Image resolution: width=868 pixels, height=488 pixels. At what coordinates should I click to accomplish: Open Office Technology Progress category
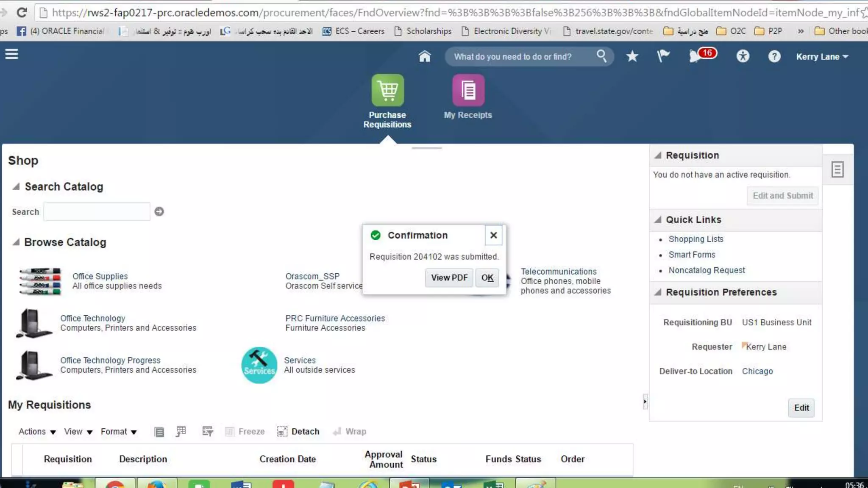pyautogui.click(x=110, y=360)
